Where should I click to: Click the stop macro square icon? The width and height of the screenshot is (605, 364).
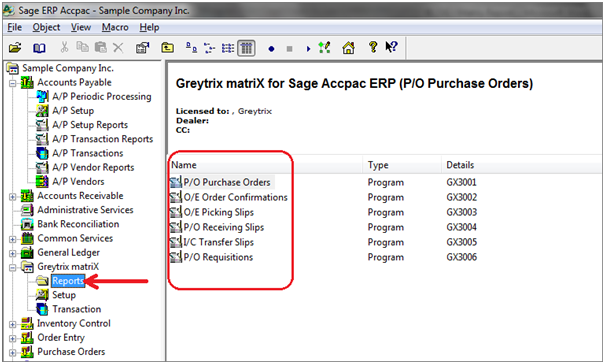(x=289, y=49)
